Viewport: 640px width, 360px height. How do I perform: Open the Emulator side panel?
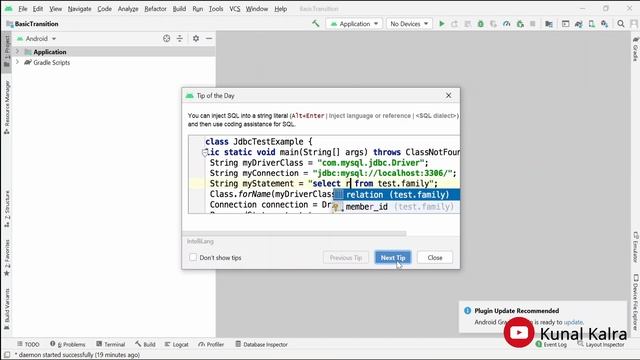[x=636, y=247]
